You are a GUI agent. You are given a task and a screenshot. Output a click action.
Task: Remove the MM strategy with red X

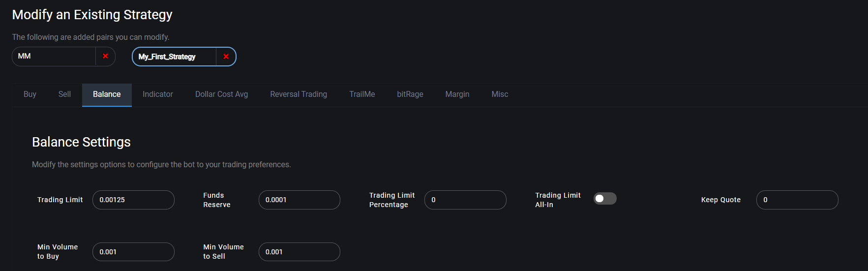pos(105,56)
